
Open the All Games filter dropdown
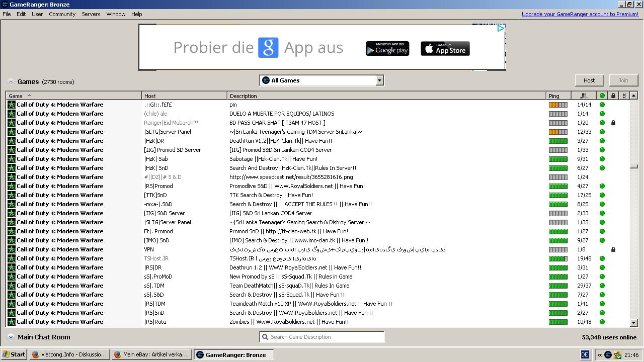321,80
